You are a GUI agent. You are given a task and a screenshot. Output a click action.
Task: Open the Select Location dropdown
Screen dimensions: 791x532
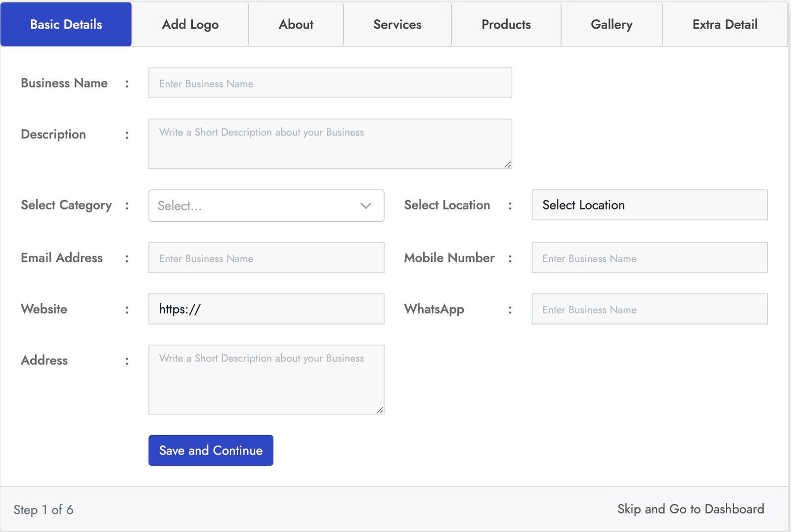[649, 205]
